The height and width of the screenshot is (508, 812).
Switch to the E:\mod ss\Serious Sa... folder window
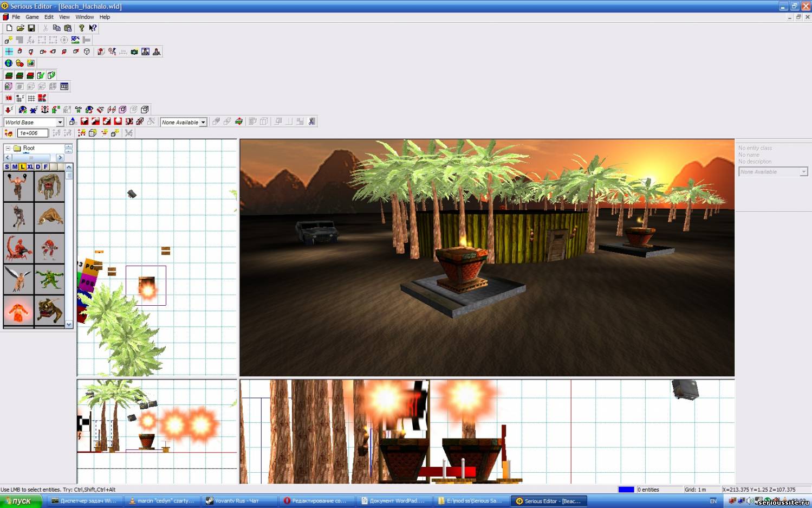pos(472,501)
